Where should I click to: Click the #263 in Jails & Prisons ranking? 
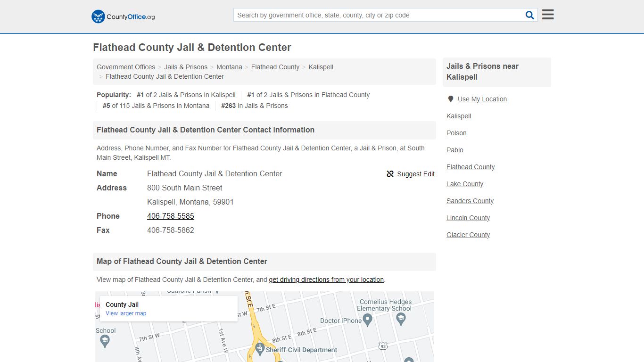[x=255, y=106]
